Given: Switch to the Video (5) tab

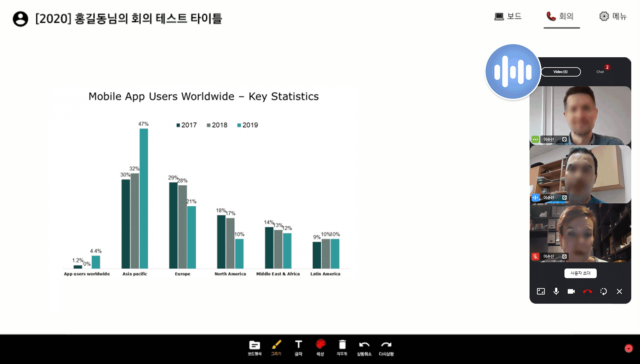Looking at the screenshot, I should point(561,72).
